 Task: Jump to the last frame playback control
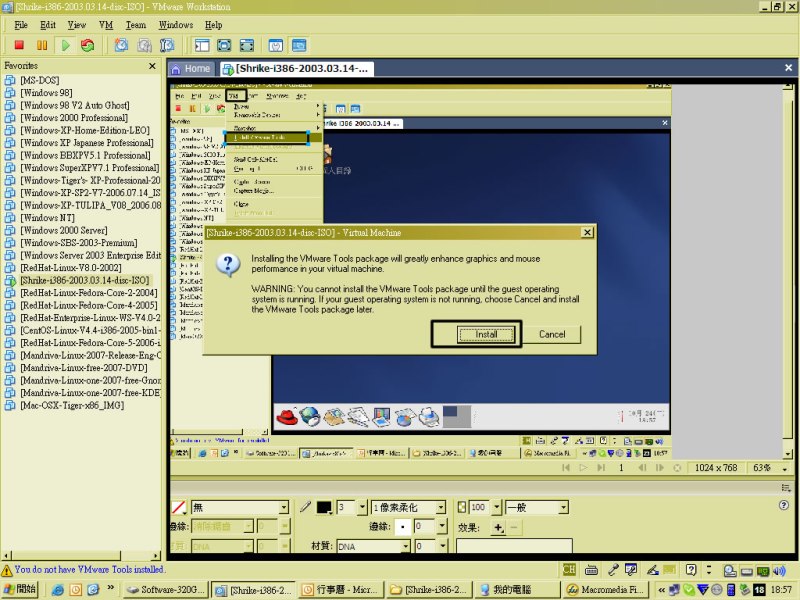click(x=601, y=468)
